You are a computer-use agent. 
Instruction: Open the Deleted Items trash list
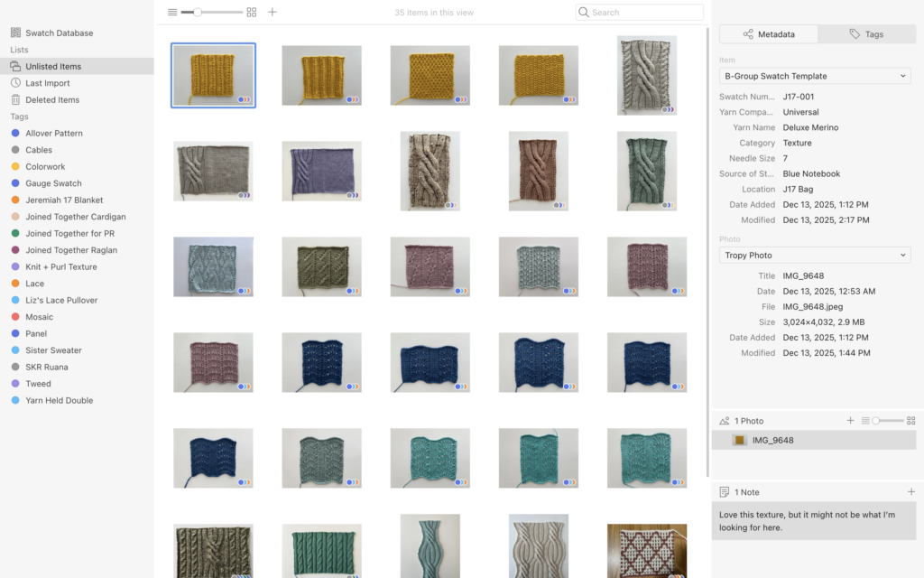point(52,100)
